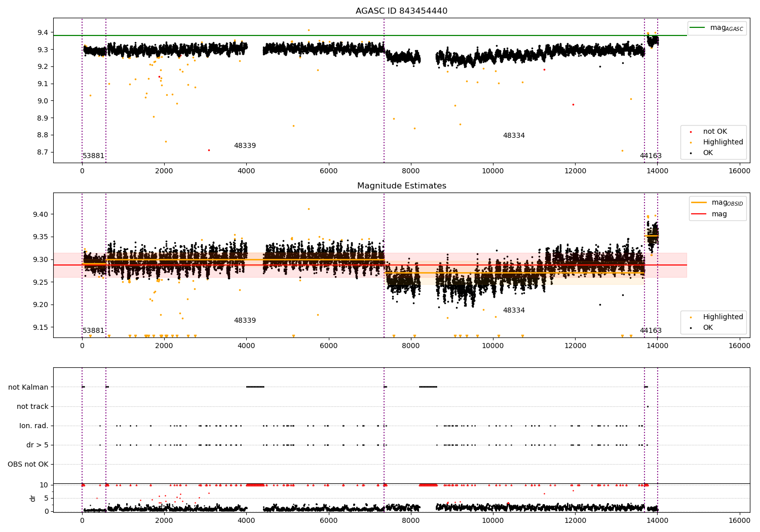
Task: Click OBSID label 48334 in top plot
Action: tap(514, 136)
